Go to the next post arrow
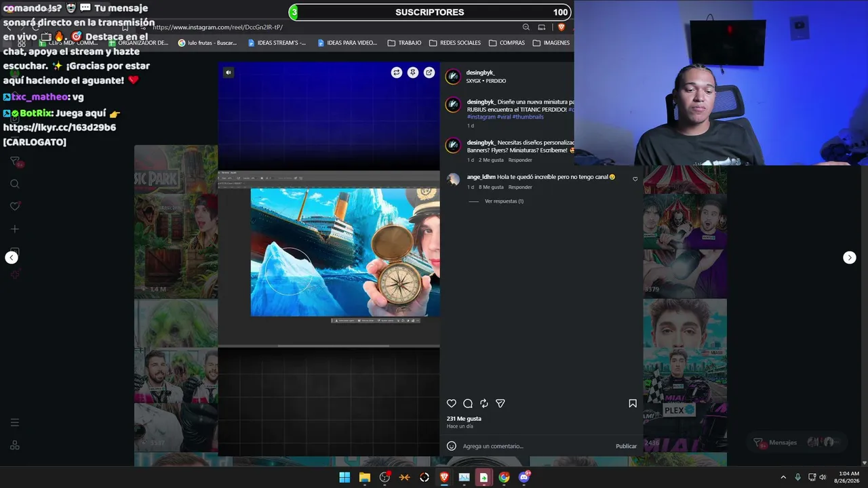The width and height of the screenshot is (868, 488). click(850, 258)
